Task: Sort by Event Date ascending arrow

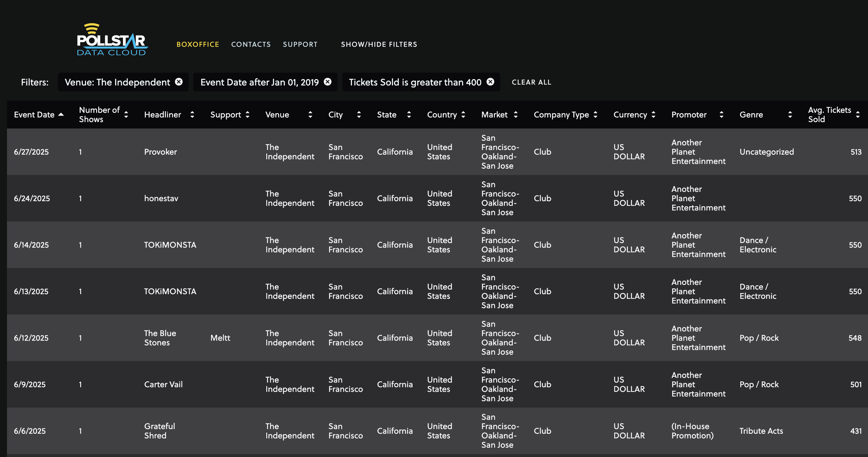Action: (x=61, y=115)
